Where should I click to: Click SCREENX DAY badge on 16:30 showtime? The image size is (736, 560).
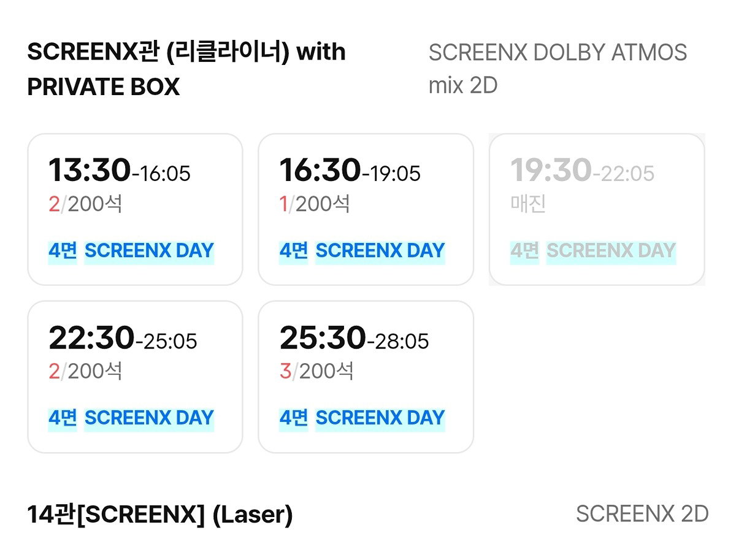pyautogui.click(x=380, y=251)
